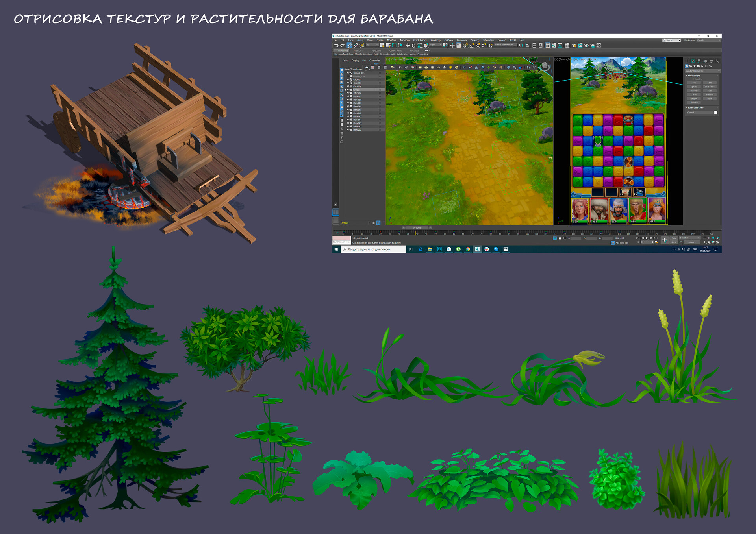Click Add Time Tag
This screenshot has width=756, height=534.
pos(622,243)
